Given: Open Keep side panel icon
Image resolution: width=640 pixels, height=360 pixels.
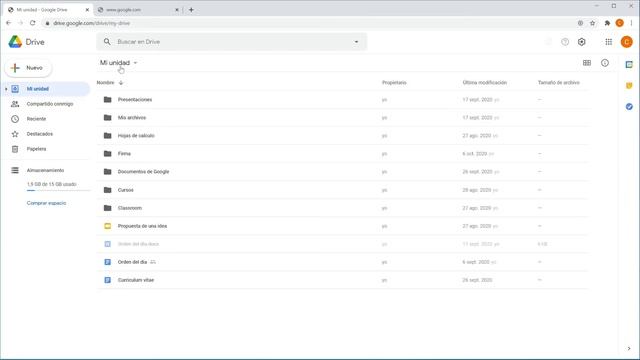Looking at the screenshot, I should pos(629,85).
